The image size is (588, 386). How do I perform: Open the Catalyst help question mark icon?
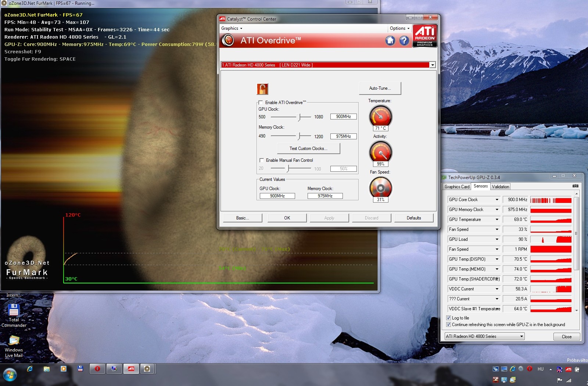click(404, 40)
